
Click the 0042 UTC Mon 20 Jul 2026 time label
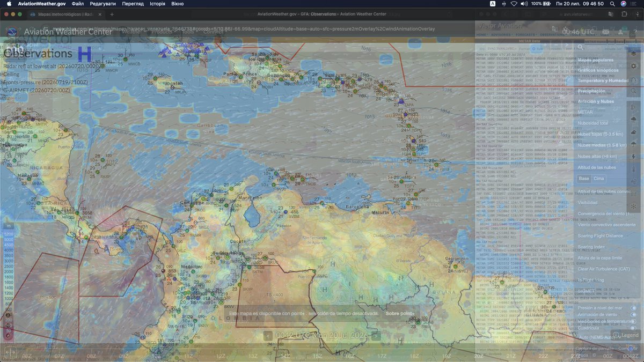click(321, 336)
